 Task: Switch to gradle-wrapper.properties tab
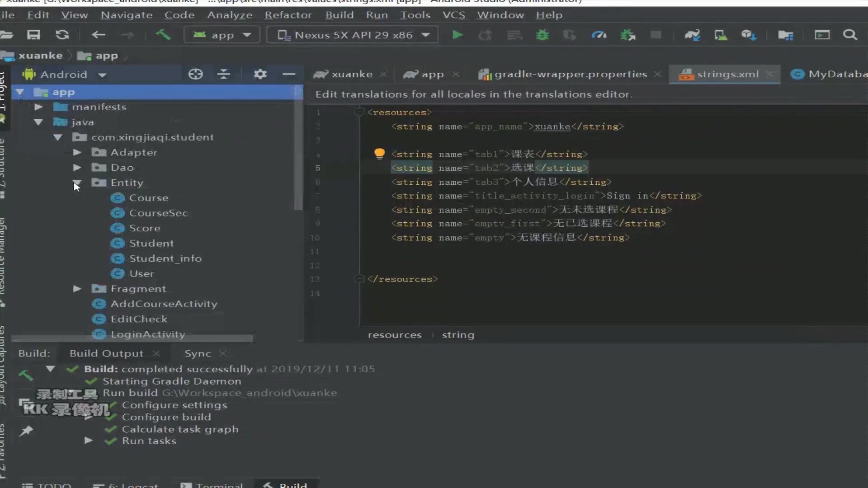click(x=570, y=74)
